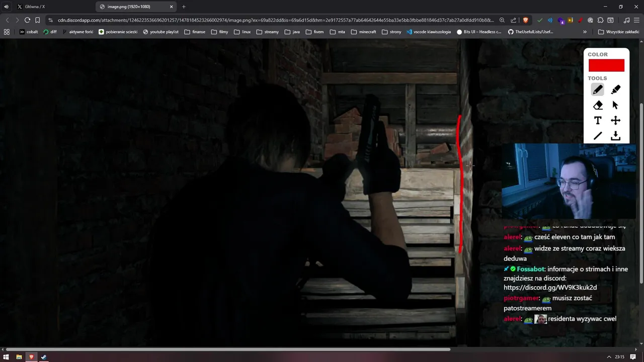Open Brave Shields lion icon
The width and height of the screenshot is (644, 362).
[526, 20]
